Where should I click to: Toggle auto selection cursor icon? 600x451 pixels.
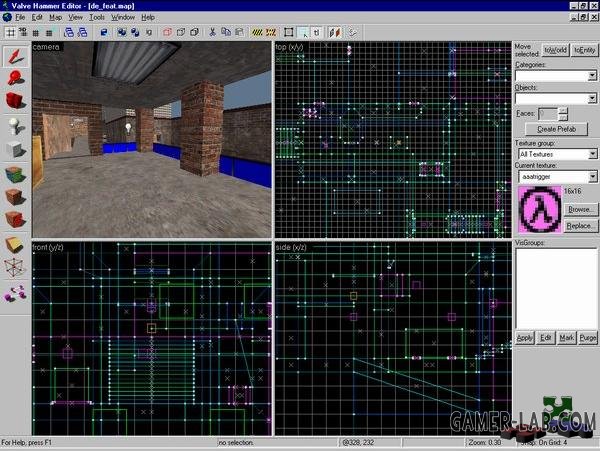coord(303,33)
